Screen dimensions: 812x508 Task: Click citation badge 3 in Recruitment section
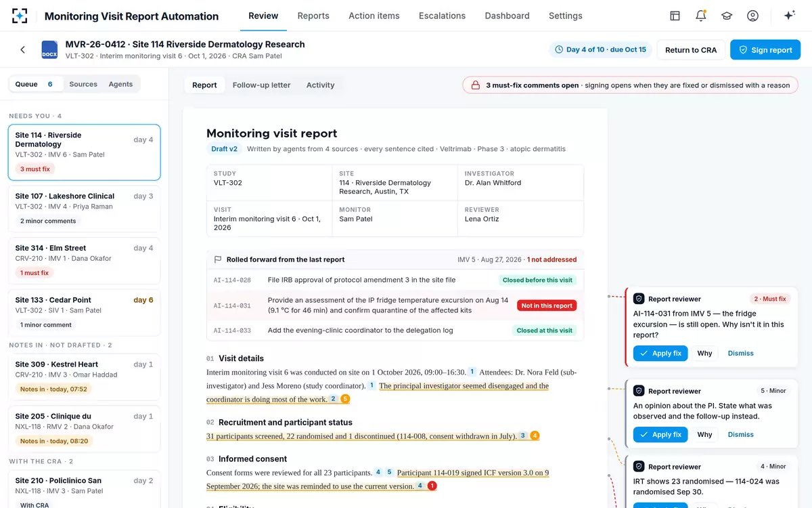pos(522,436)
